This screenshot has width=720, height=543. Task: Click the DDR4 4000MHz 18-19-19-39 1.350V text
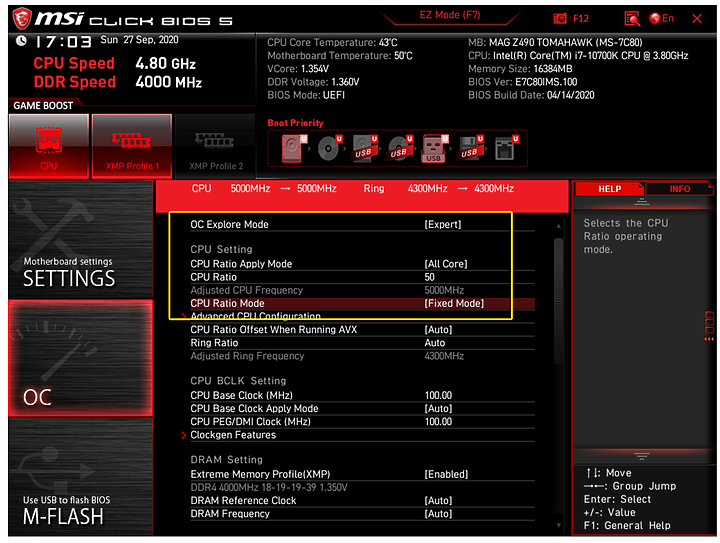pyautogui.click(x=269, y=487)
